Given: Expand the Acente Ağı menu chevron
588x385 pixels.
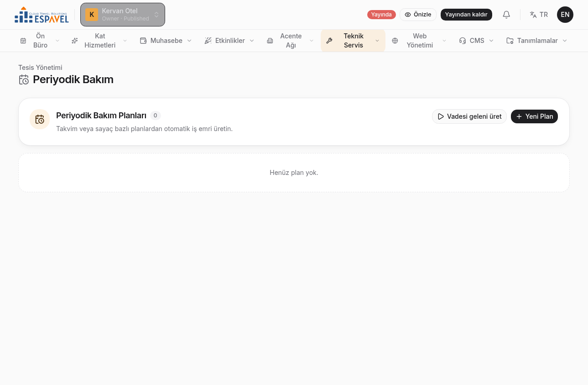Looking at the screenshot, I should click(312, 41).
